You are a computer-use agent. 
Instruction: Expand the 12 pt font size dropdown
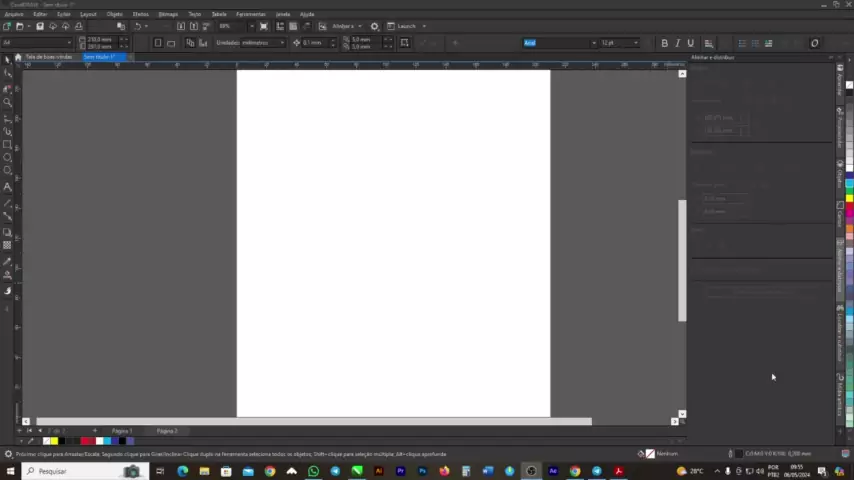(x=635, y=43)
